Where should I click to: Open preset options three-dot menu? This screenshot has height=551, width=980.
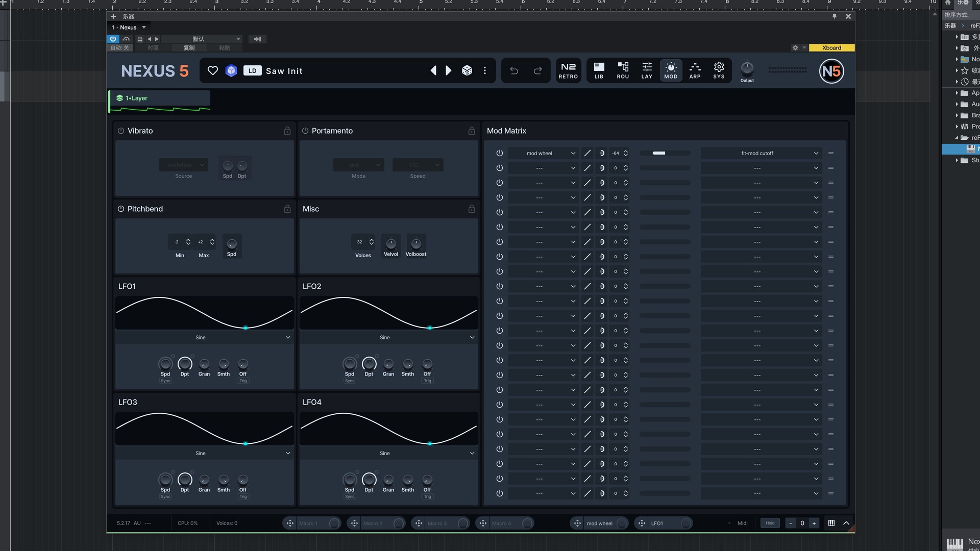485,71
